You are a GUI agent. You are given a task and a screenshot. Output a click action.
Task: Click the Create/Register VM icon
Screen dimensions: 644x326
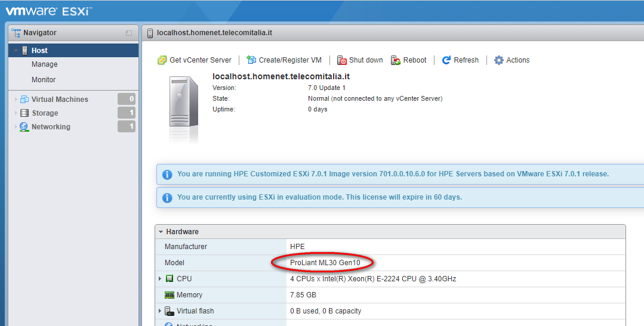tap(251, 60)
